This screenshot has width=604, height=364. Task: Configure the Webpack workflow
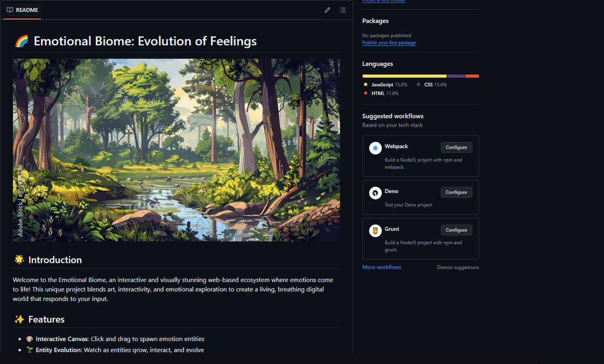tap(456, 148)
